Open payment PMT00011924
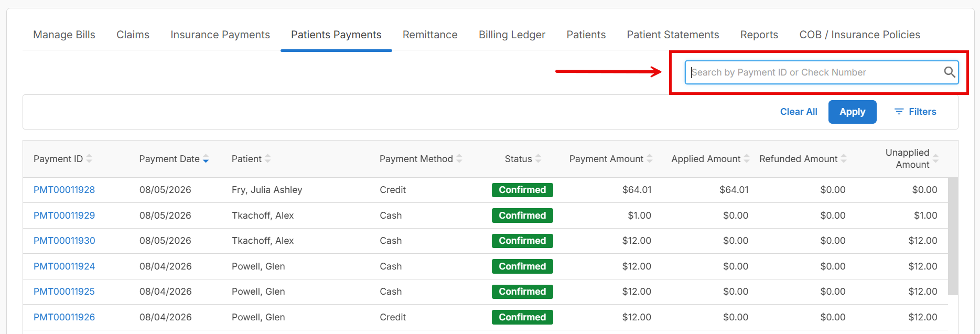This screenshot has width=980, height=334. (64, 266)
